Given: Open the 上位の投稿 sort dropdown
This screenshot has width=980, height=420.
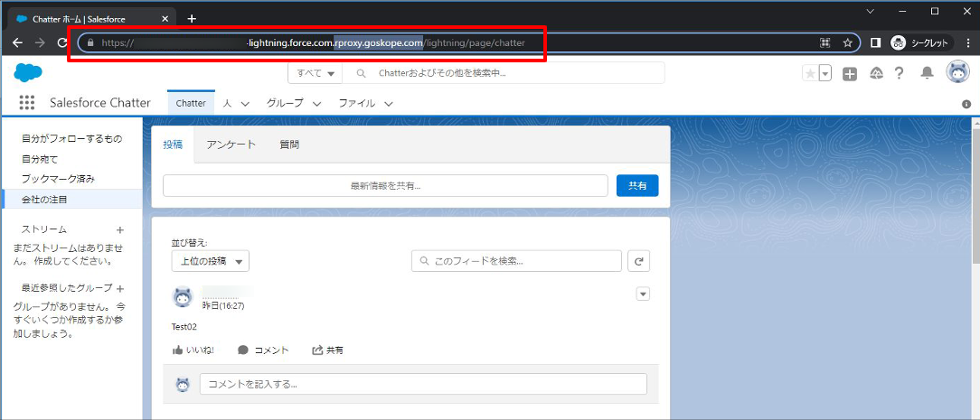Looking at the screenshot, I should coord(211,261).
